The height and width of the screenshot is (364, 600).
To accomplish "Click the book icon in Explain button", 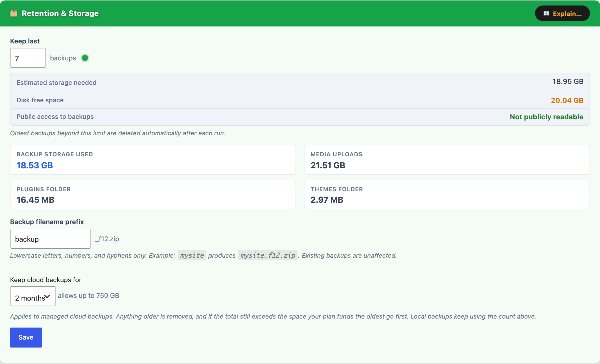I will point(546,13).
